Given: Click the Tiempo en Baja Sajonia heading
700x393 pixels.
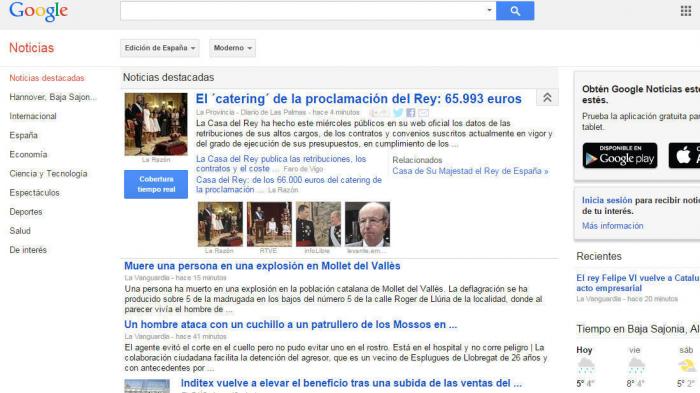Looking at the screenshot, I should pyautogui.click(x=638, y=329).
